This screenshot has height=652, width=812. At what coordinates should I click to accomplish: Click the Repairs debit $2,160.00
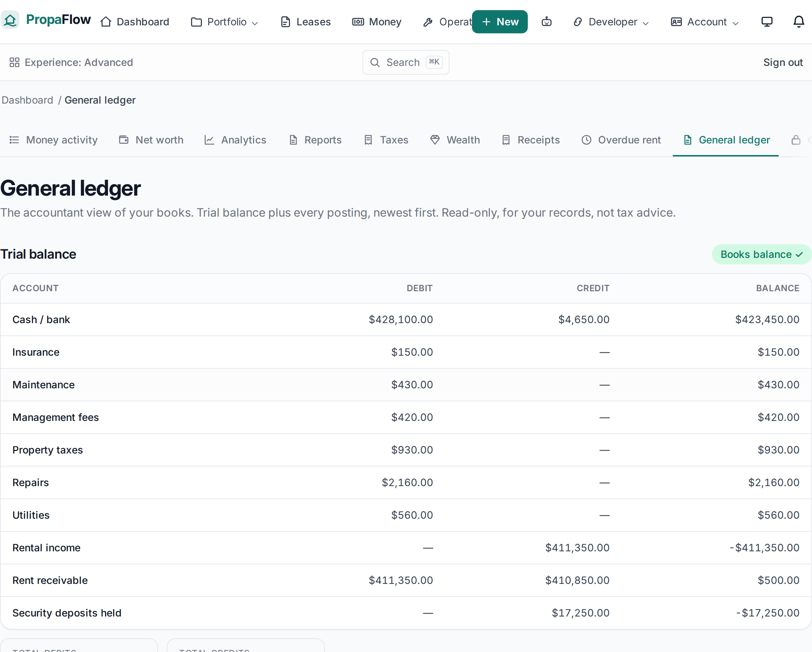[407, 482]
